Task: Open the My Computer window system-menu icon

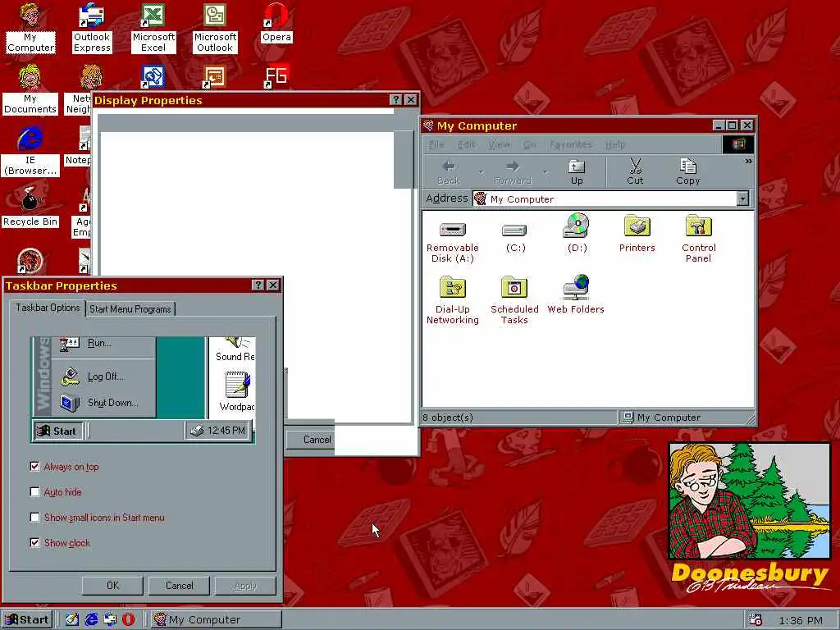Action: pyautogui.click(x=428, y=126)
